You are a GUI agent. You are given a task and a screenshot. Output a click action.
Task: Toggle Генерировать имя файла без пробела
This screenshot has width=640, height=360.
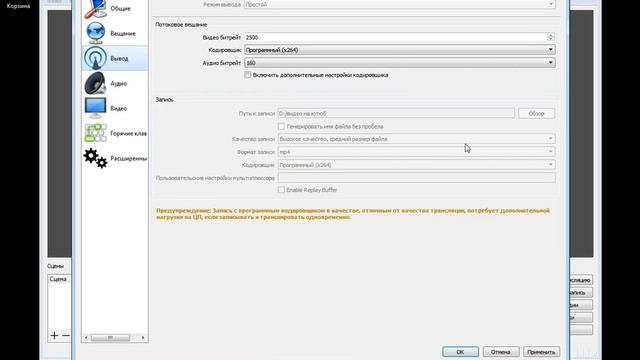coord(281,127)
